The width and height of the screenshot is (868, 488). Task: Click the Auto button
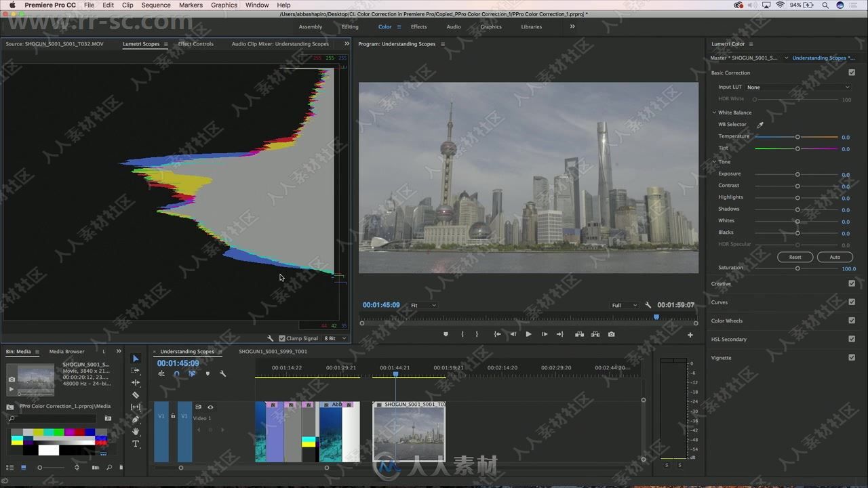tap(835, 257)
